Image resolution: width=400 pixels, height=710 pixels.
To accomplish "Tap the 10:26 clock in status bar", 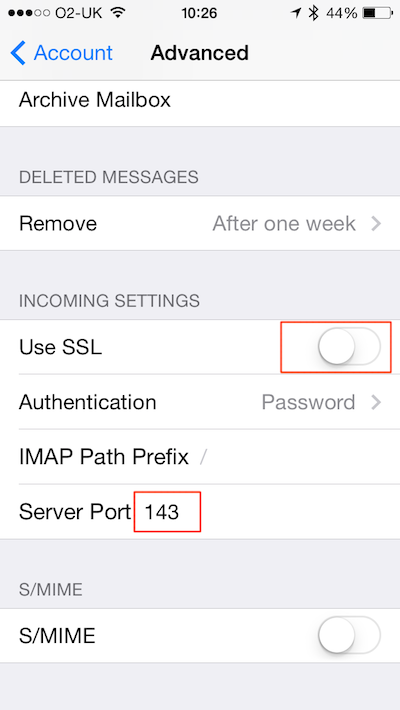I will tap(199, 13).
